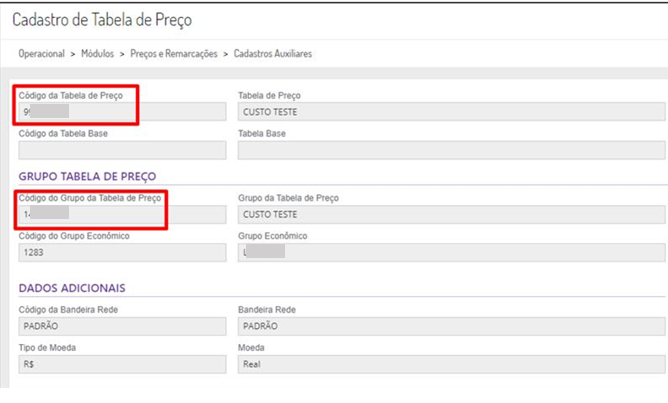This screenshot has width=668, height=403.
Task: Select the empty Tabela Base field
Action: (x=450, y=150)
